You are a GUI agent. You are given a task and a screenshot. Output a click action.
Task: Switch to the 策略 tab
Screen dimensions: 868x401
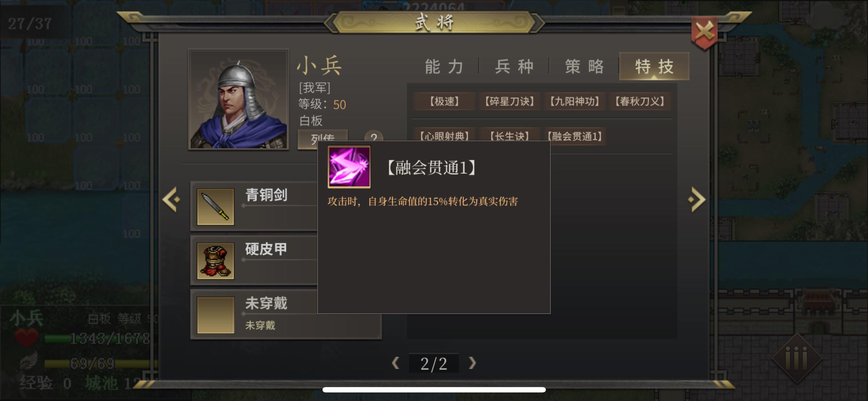[584, 67]
